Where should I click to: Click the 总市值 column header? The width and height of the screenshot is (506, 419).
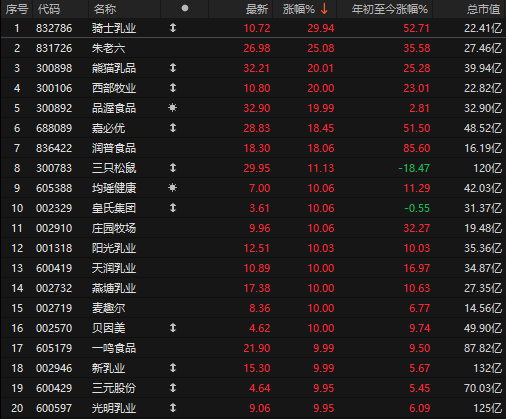[x=483, y=9]
